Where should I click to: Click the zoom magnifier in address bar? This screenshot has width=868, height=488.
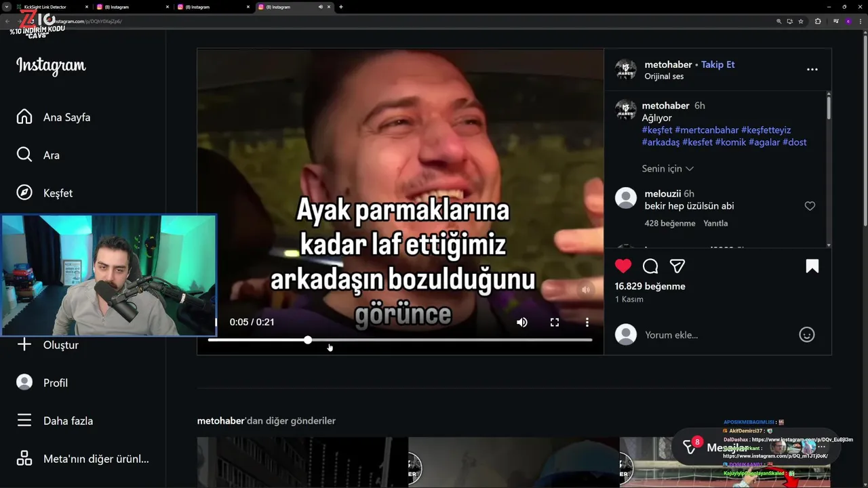click(779, 22)
